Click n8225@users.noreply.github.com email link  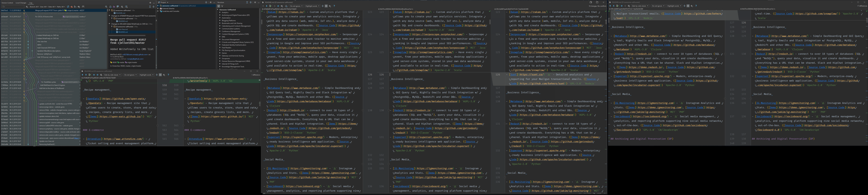tap(135, 54)
